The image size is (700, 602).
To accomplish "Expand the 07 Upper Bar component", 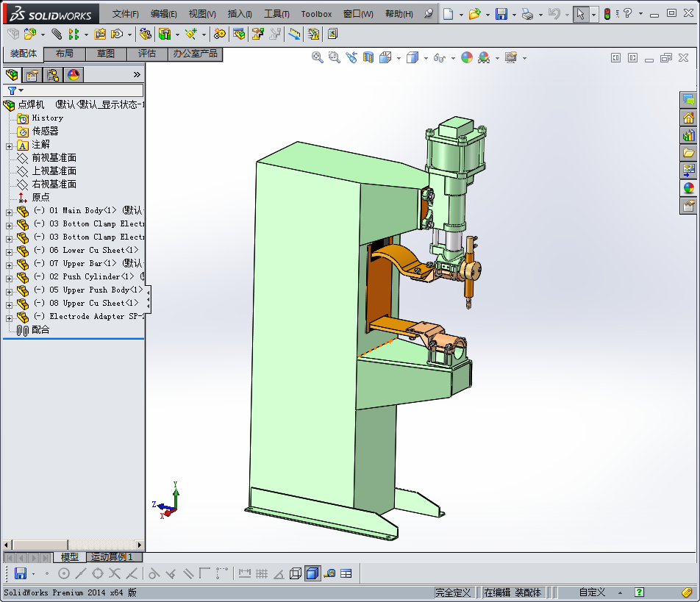I will coord(9,265).
